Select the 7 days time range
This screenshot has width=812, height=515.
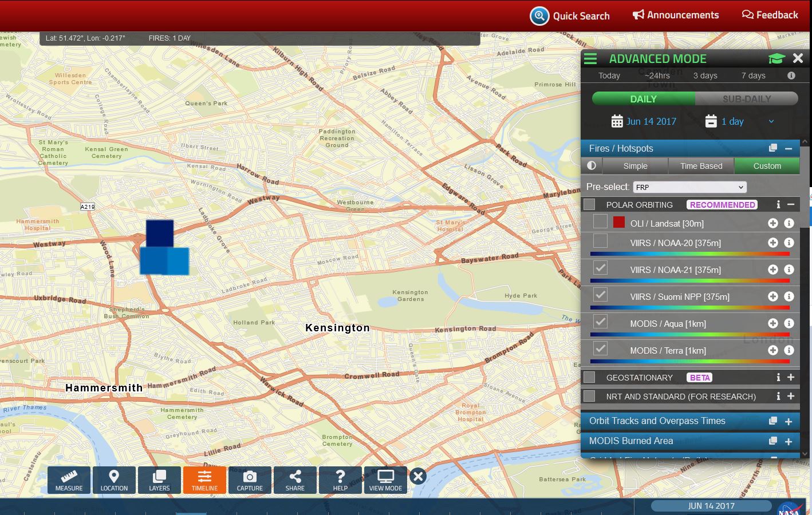point(754,76)
